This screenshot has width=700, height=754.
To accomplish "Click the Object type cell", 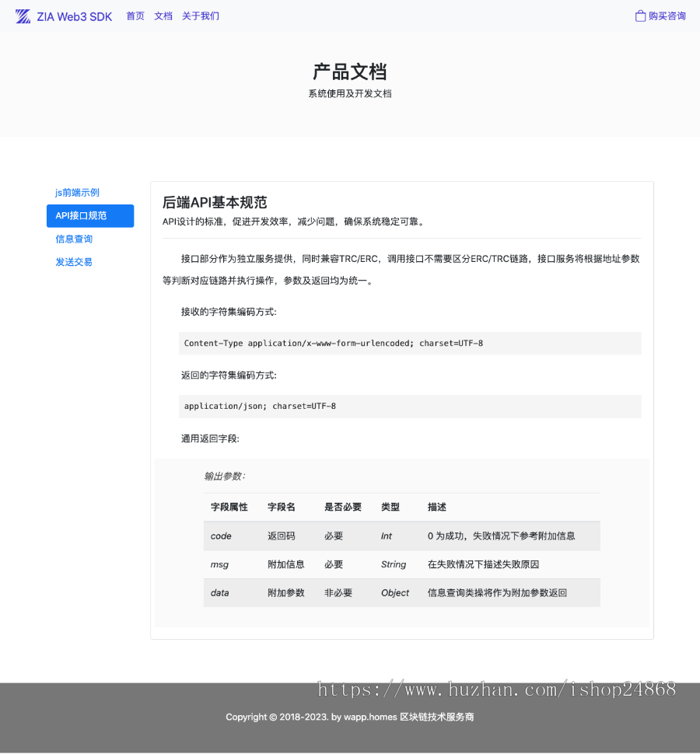I will (395, 592).
